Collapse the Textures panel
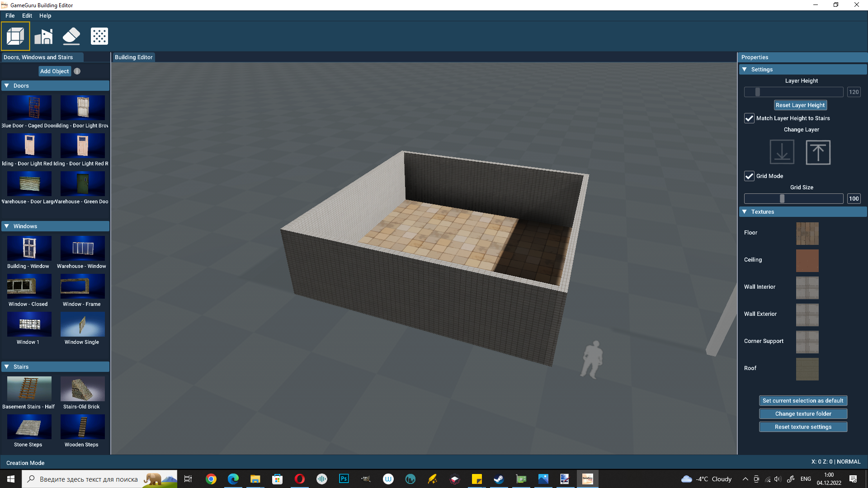This screenshot has width=868, height=488. (745, 211)
